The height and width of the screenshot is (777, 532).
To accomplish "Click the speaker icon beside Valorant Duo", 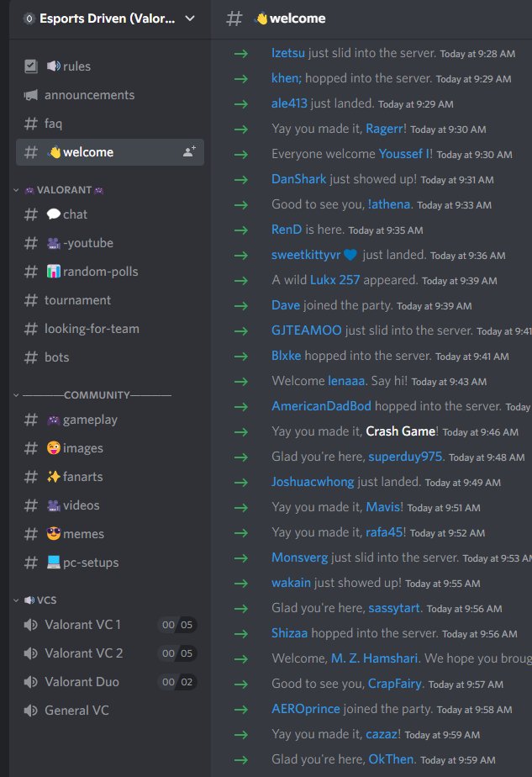I will [x=31, y=682].
